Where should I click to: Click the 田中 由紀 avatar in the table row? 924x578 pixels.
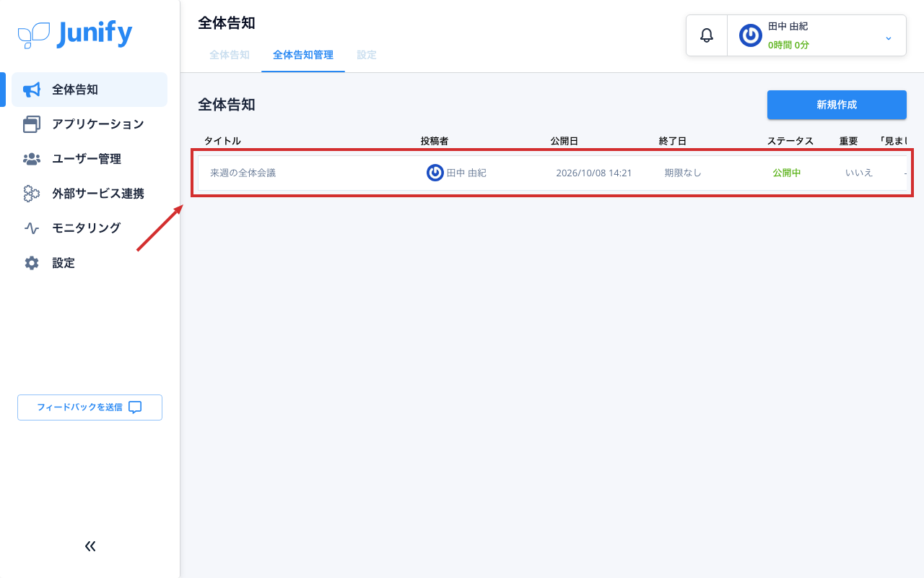(435, 173)
